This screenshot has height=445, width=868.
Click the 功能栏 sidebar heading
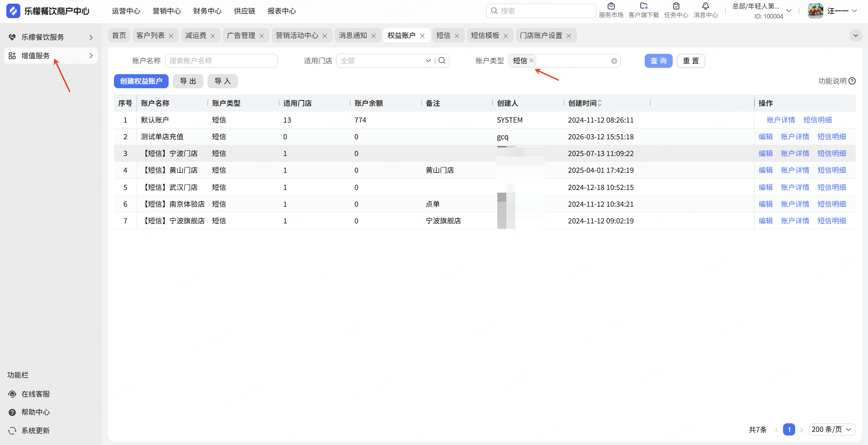point(18,375)
